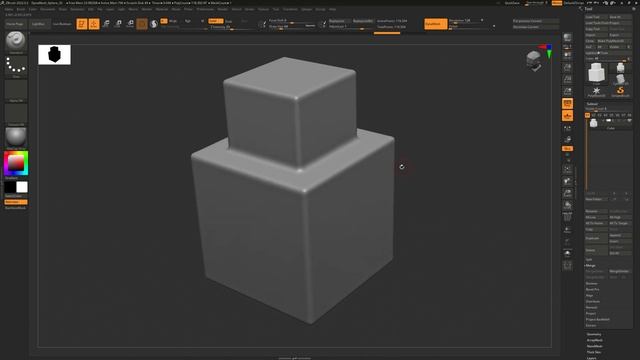Toggle Edit mode button
The width and height of the screenshot is (640, 360).
point(82,24)
